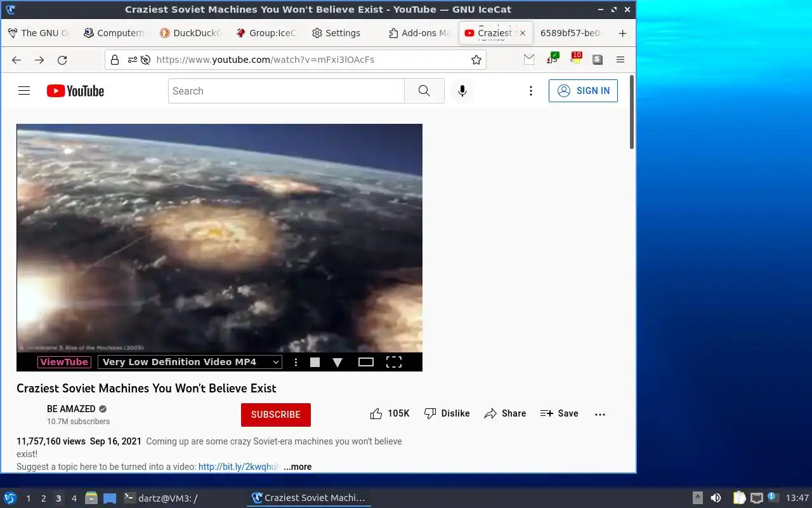Viewport: 812px width, 508px height.
Task: Open the mail envelope extension
Action: pos(529,59)
